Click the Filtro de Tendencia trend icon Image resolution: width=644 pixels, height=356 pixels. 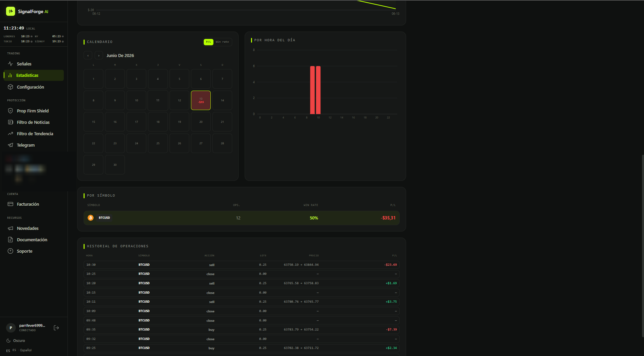click(x=10, y=134)
